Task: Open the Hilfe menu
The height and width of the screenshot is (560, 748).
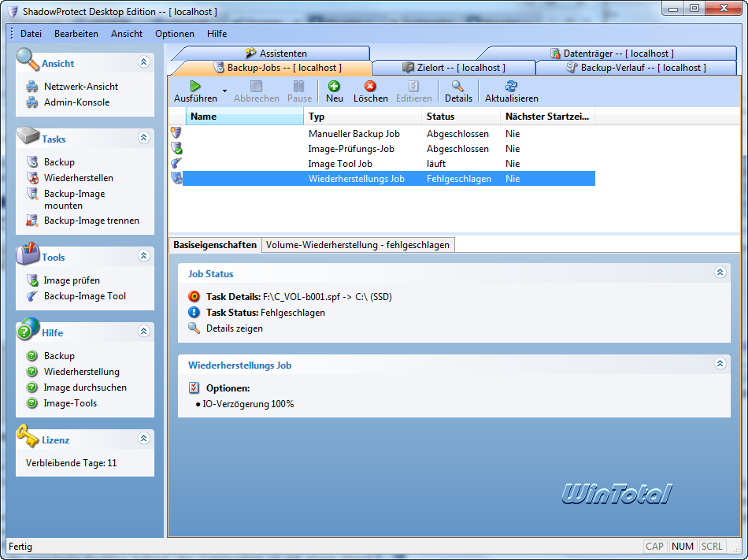Action: point(217,34)
